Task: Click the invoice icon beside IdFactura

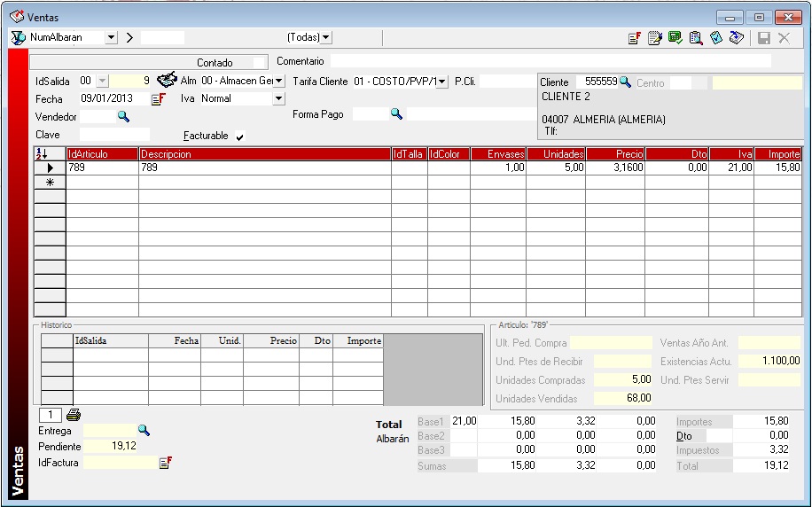Action: (165, 463)
